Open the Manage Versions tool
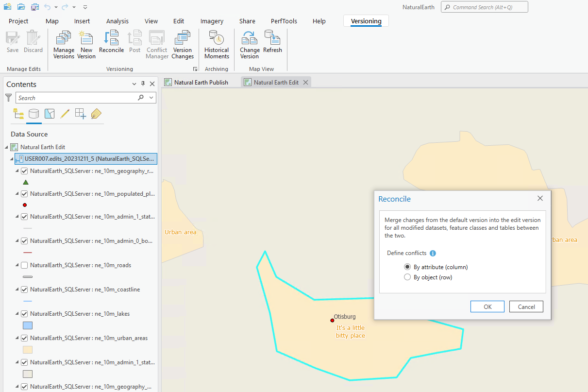 (64, 44)
